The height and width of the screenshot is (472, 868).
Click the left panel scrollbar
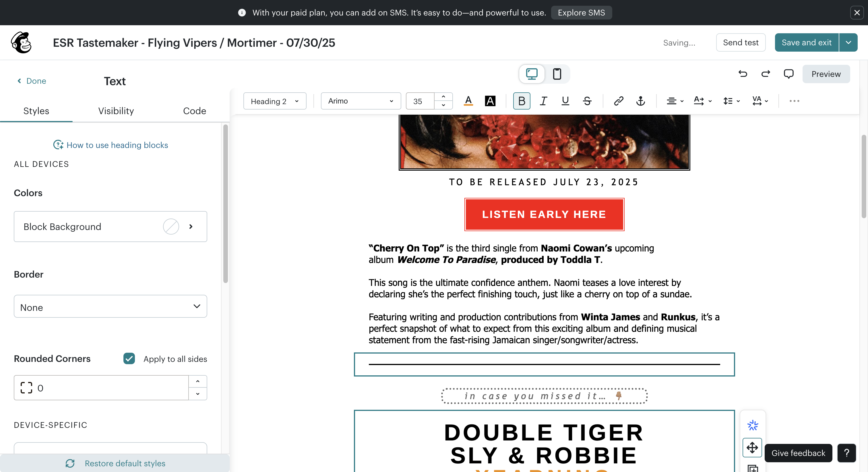[225, 204]
